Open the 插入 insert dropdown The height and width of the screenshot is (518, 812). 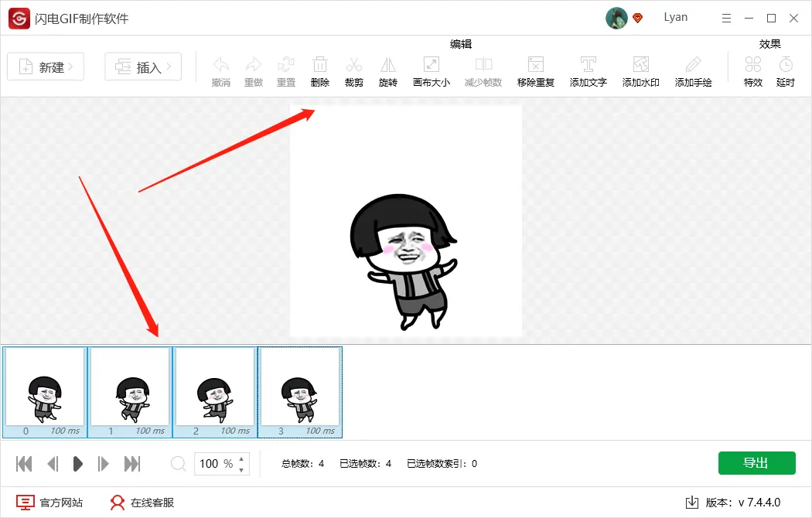(x=143, y=66)
